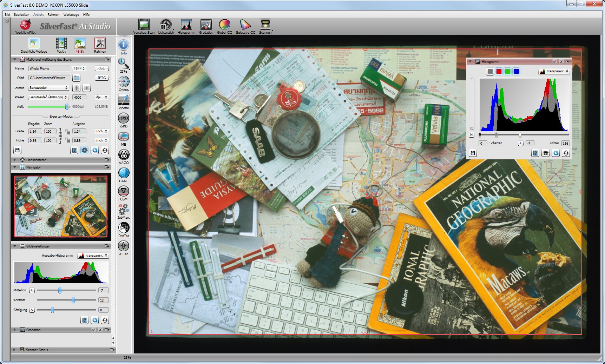Open the USM sharpening tool
Screen dimensions: 605x364
pyautogui.click(x=124, y=191)
